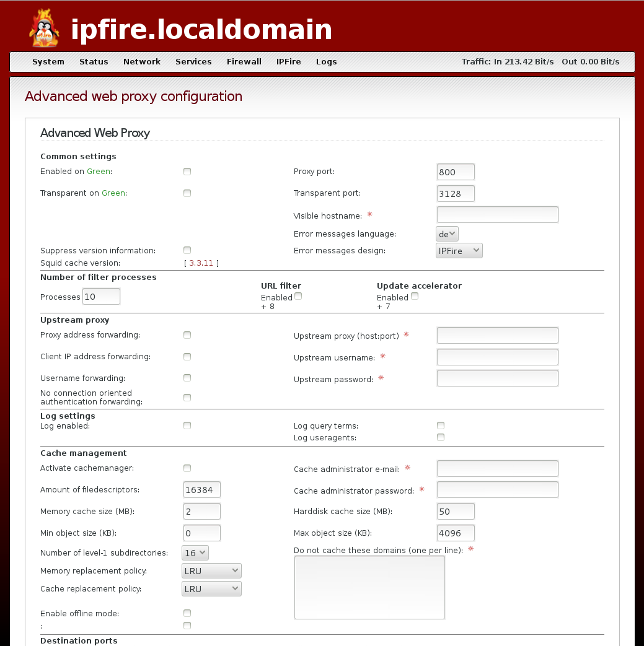Image resolution: width=644 pixels, height=646 pixels.
Task: Check Activate cachemanager
Action: (x=187, y=468)
